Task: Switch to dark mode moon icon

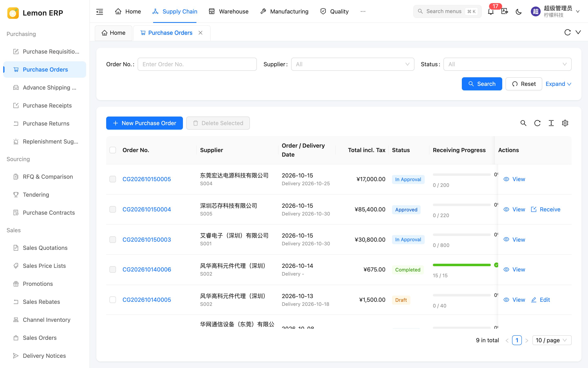Action: tap(519, 11)
